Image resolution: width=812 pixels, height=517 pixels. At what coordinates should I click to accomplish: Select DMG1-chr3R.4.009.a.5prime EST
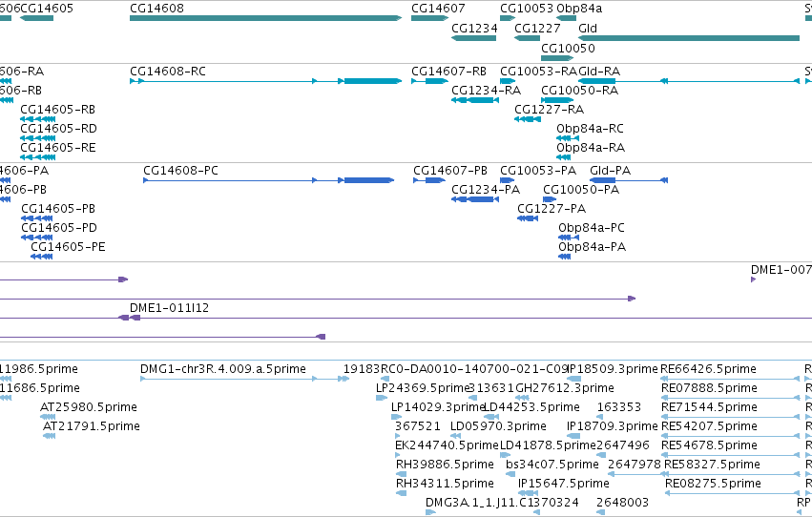[244, 380]
